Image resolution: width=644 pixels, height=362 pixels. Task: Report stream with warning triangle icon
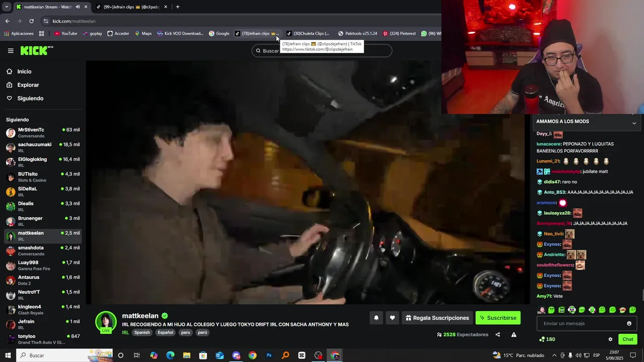click(x=514, y=334)
